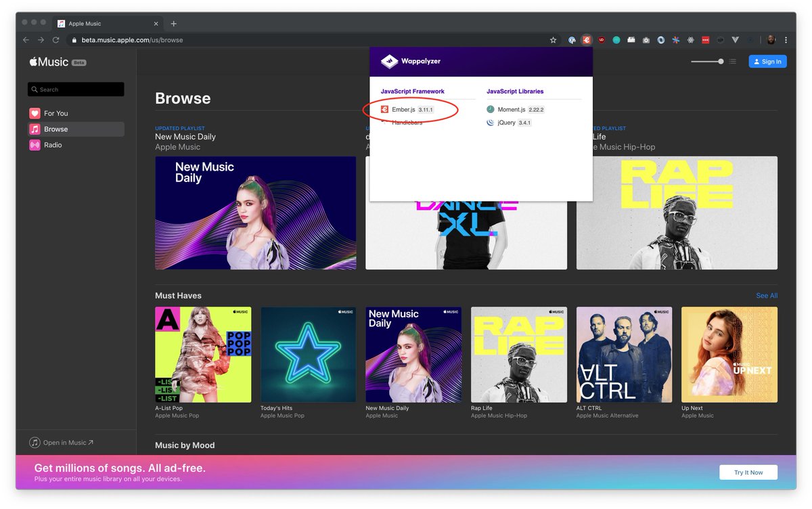The width and height of the screenshot is (812, 509).
Task: Open the Up Next queue list icon
Action: coord(733,62)
